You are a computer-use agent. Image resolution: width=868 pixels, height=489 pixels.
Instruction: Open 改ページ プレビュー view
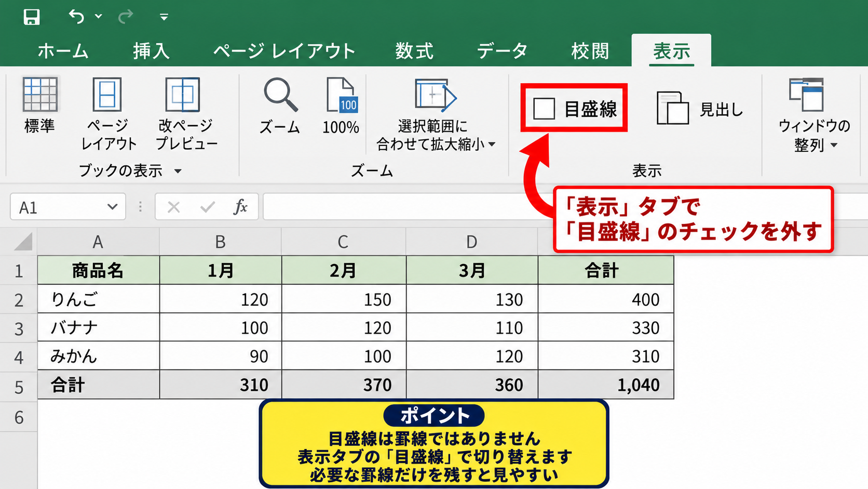pos(182,94)
